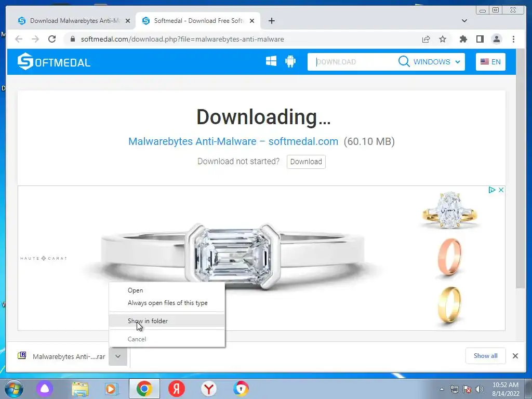The image size is (532, 399).
Task: Click Show all downloads
Action: click(x=486, y=355)
